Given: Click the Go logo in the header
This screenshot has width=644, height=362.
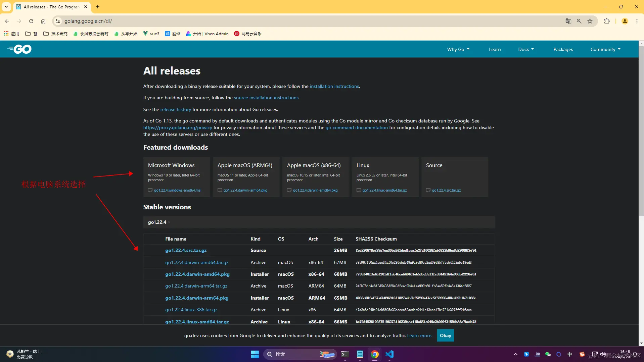Looking at the screenshot, I should pyautogui.click(x=19, y=49).
